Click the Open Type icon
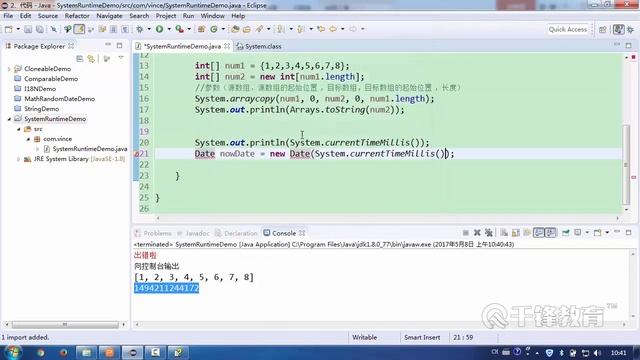The height and width of the screenshot is (360, 640). coord(235,29)
